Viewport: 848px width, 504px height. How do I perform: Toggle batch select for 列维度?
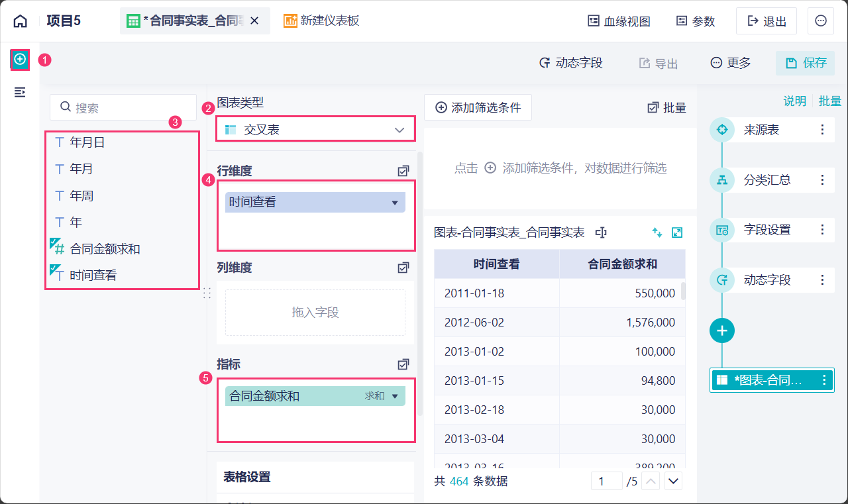click(x=403, y=268)
